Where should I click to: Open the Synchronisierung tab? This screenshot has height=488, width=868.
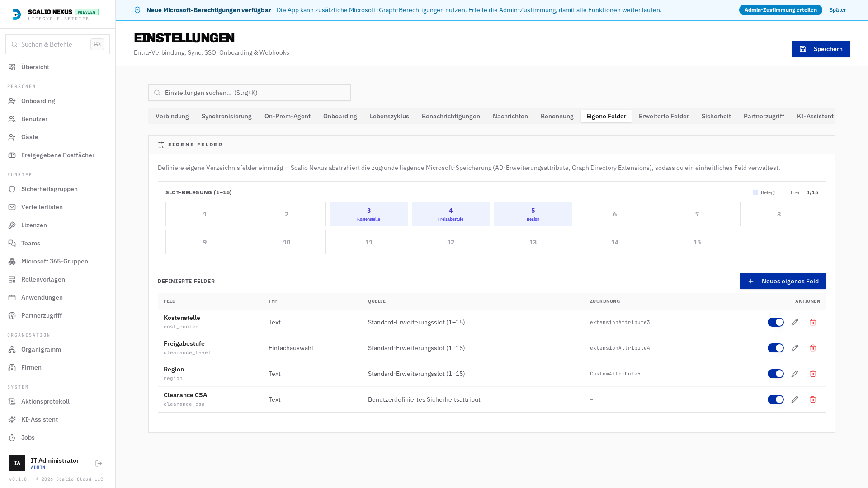coord(226,116)
